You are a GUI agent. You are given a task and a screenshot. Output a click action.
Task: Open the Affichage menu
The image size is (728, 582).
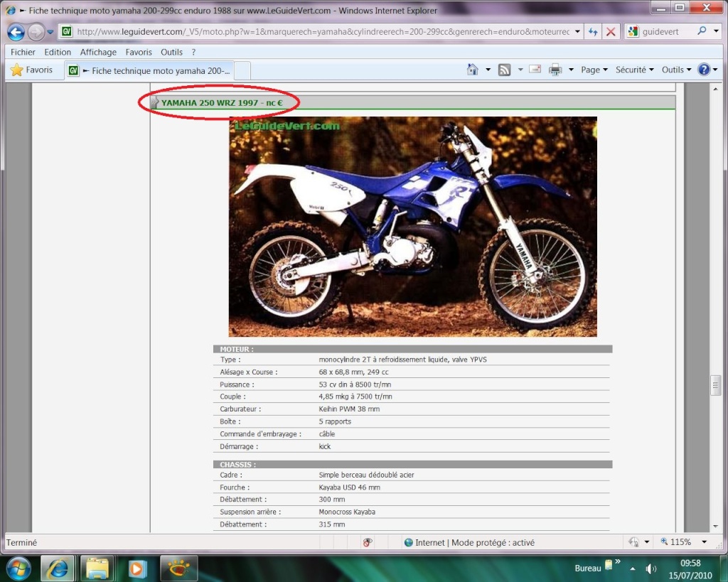tap(98, 52)
